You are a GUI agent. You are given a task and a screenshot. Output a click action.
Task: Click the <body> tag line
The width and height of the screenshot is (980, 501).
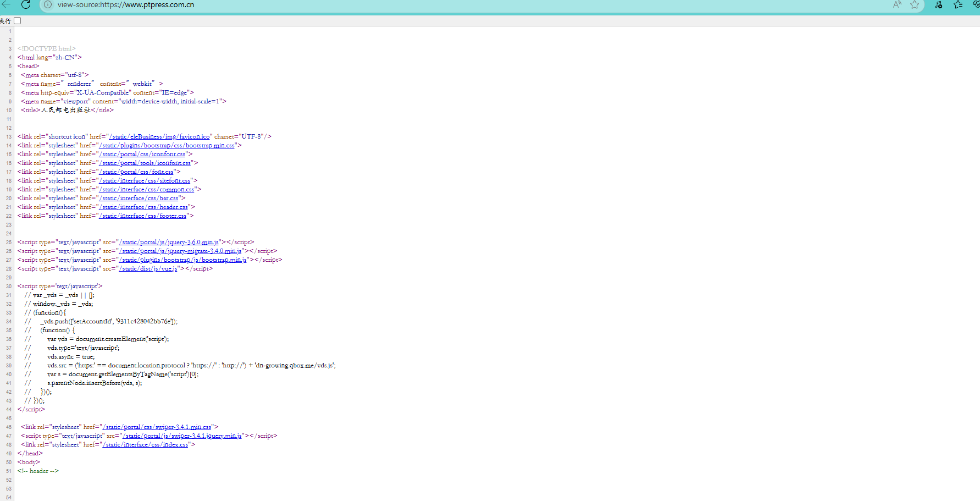29,462
